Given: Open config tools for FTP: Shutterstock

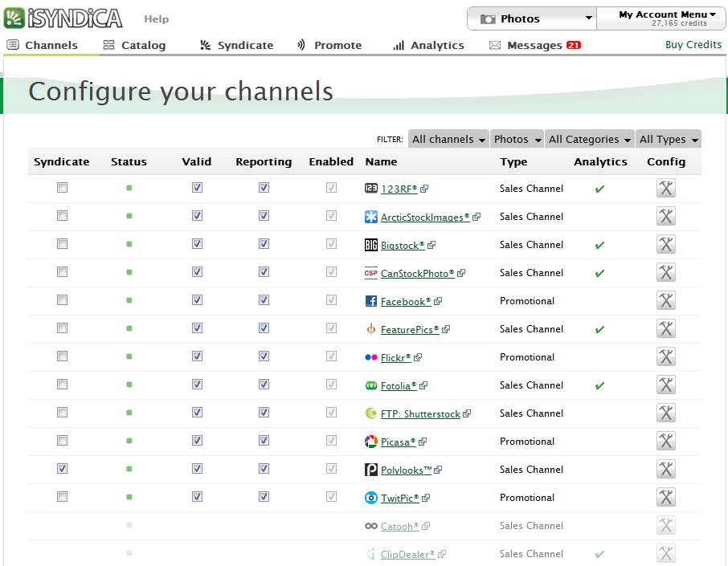Looking at the screenshot, I should tap(666, 413).
